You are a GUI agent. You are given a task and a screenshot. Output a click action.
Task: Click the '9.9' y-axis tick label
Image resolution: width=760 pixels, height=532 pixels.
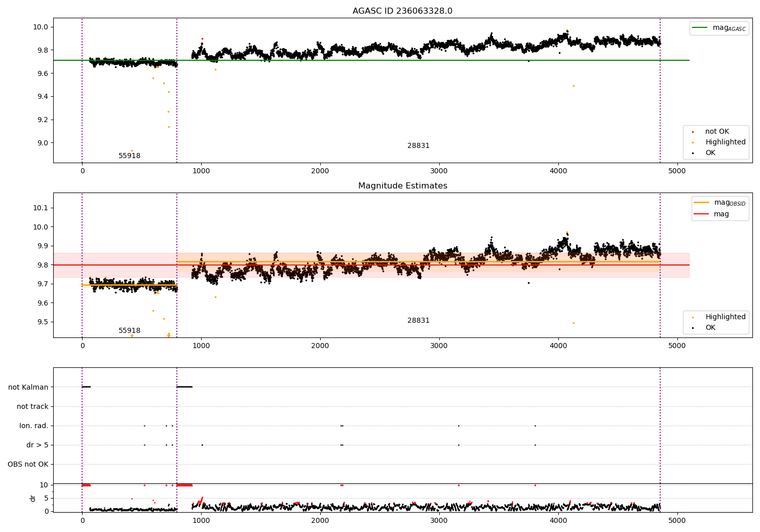43,246
